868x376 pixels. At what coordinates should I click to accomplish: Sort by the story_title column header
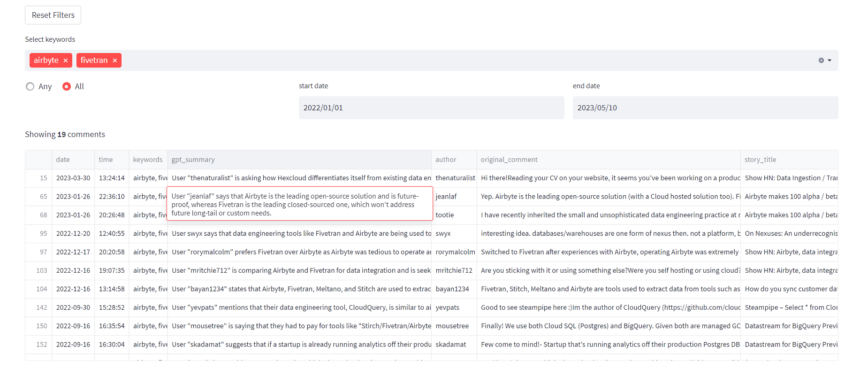(x=789, y=160)
